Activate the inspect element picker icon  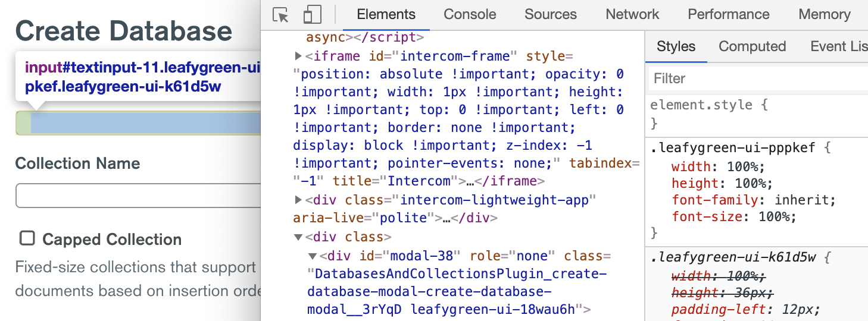[x=280, y=15]
